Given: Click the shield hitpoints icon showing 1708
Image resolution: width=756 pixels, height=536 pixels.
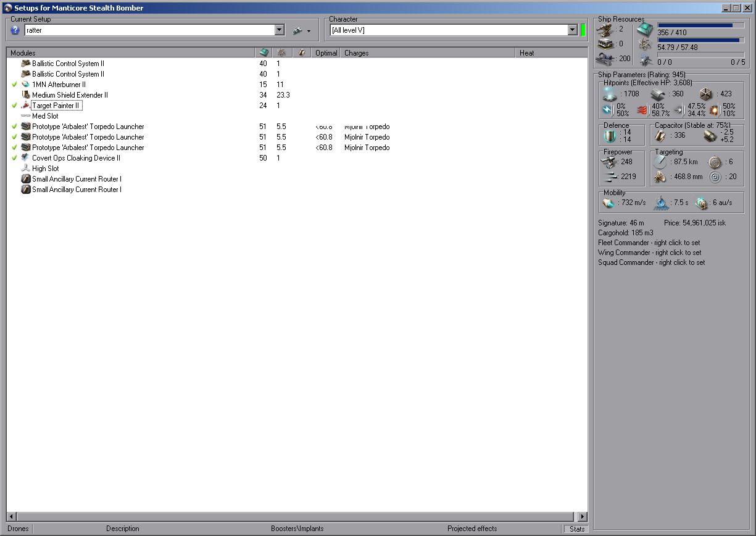Looking at the screenshot, I should coord(610,94).
